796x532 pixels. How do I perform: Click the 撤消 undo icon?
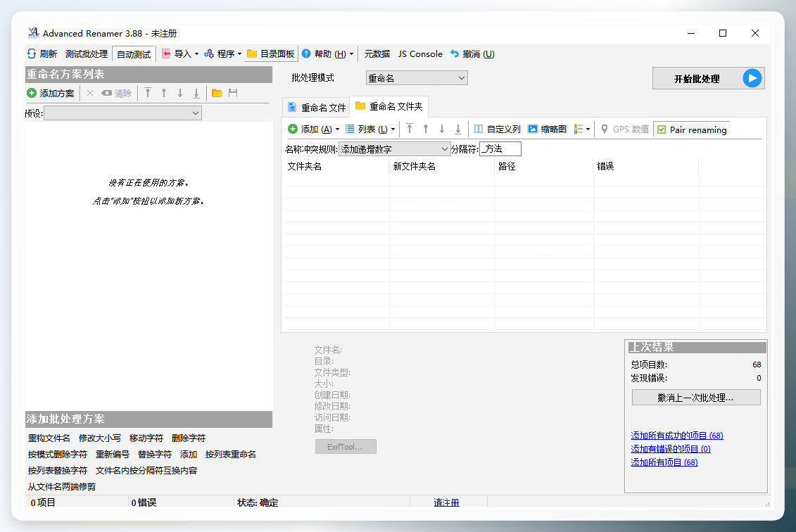[455, 53]
